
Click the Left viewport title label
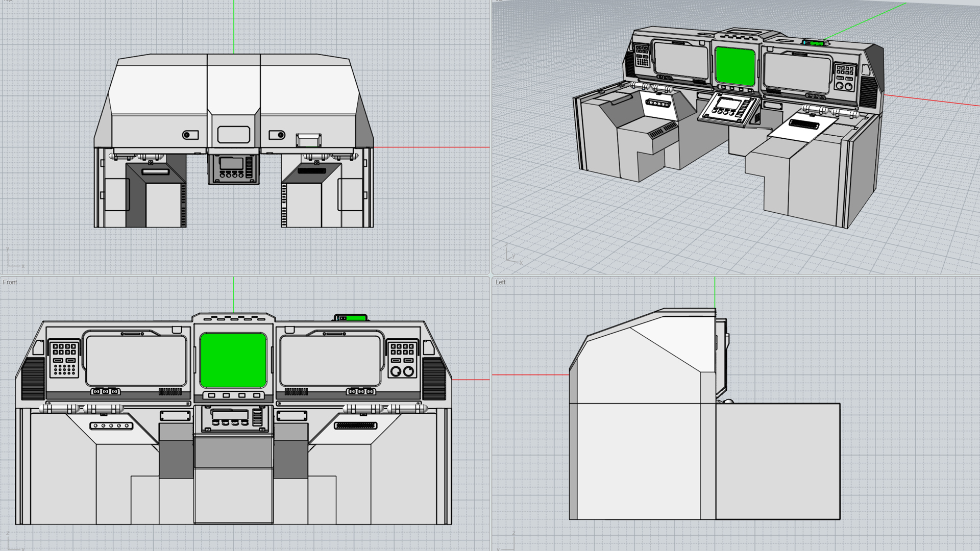(500, 282)
